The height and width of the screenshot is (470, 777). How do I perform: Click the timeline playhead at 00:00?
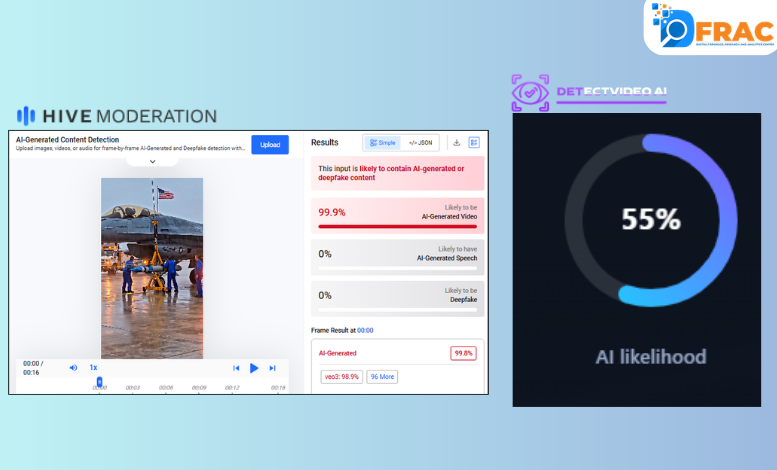point(99,382)
